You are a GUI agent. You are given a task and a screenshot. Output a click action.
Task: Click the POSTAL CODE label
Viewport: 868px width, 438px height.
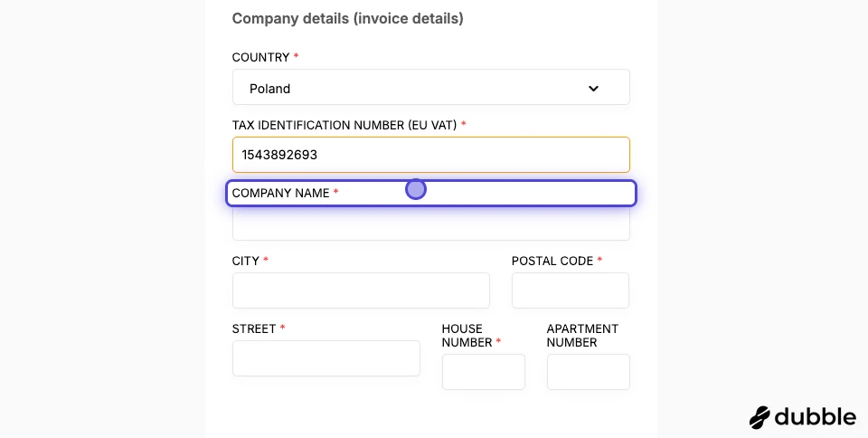point(552,261)
